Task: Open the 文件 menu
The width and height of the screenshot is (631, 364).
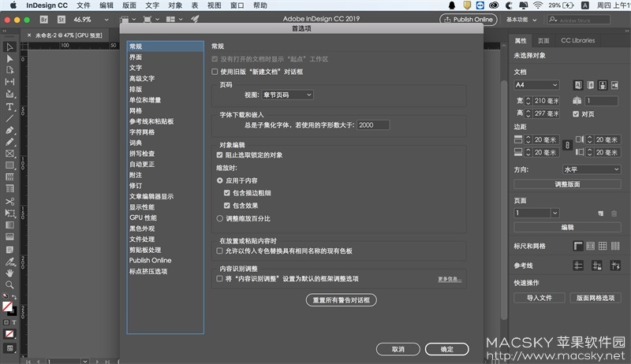Action: (84, 6)
